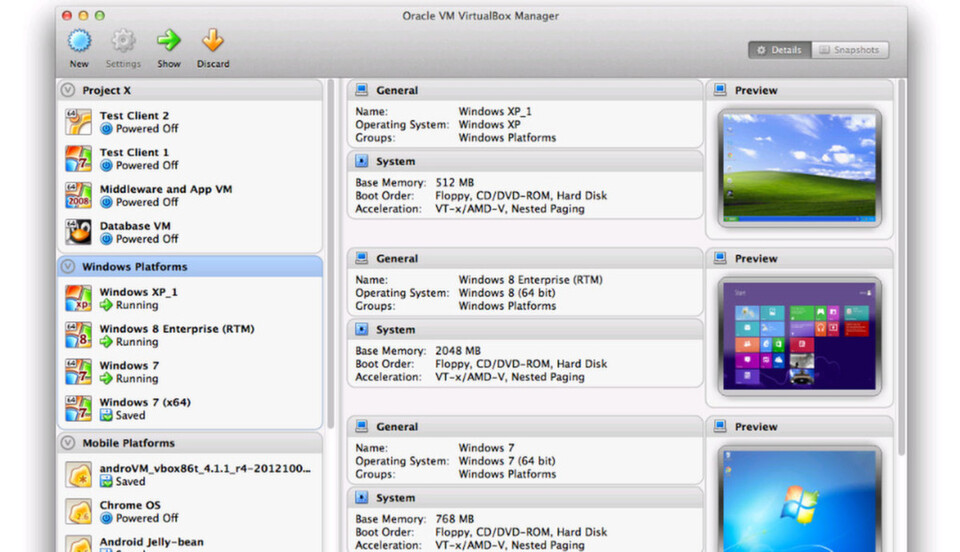Select the androVM VM icon
Screen dimensions: 960x552
pos(78,475)
